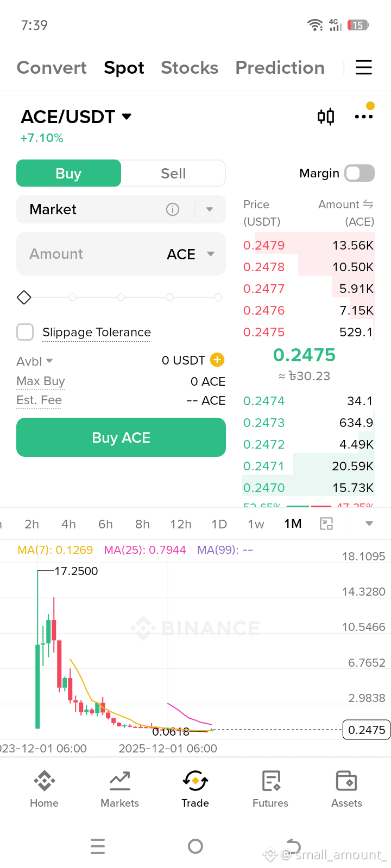The width and height of the screenshot is (391, 868).
Task: Swap amount units in the order book header
Action: pyautogui.click(x=368, y=204)
